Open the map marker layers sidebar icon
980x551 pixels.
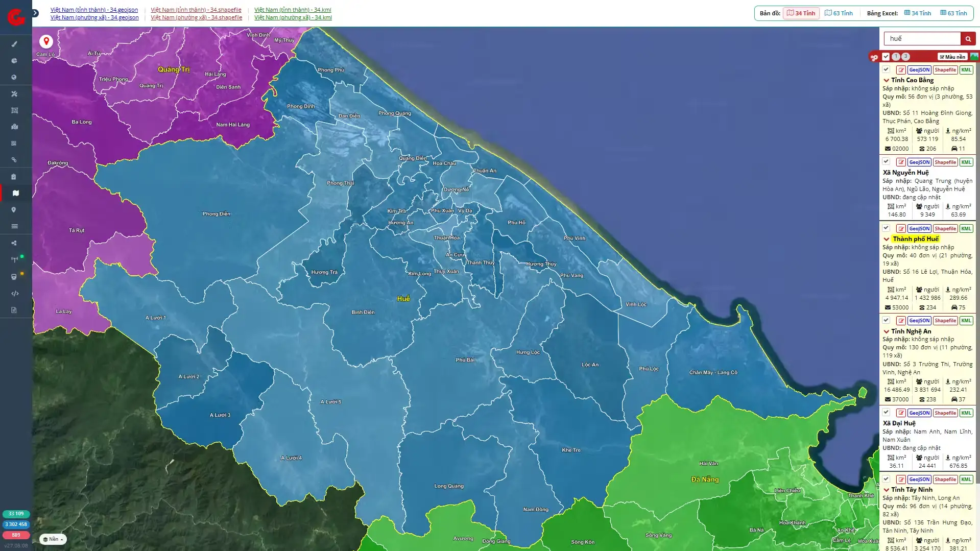(14, 127)
